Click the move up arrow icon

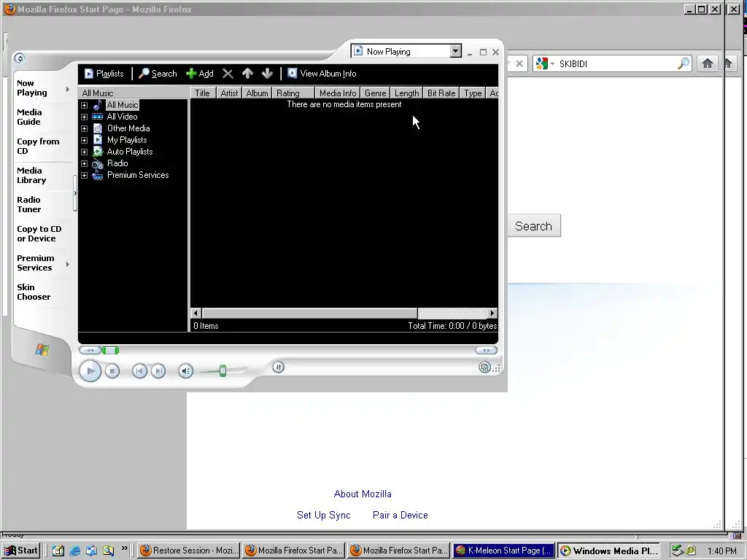point(247,74)
